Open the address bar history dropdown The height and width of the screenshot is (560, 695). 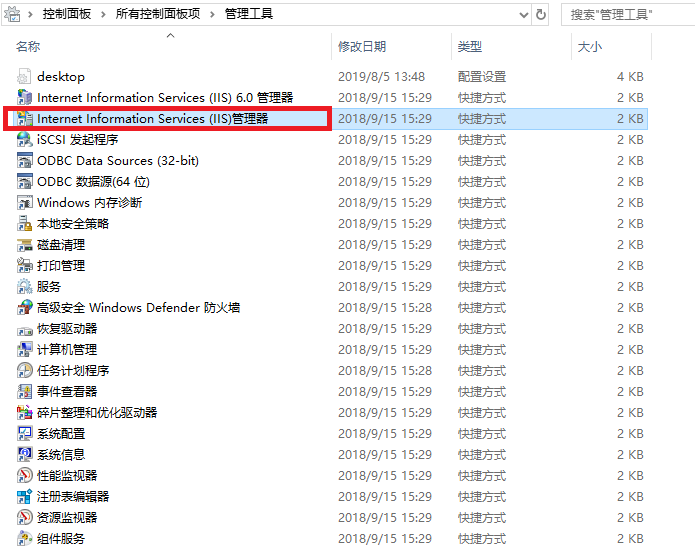click(x=523, y=15)
